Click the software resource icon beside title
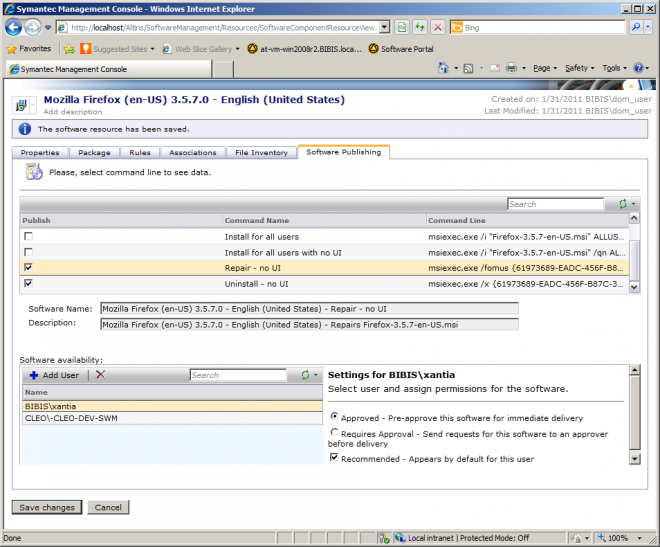The width and height of the screenshot is (660, 547). point(21,105)
